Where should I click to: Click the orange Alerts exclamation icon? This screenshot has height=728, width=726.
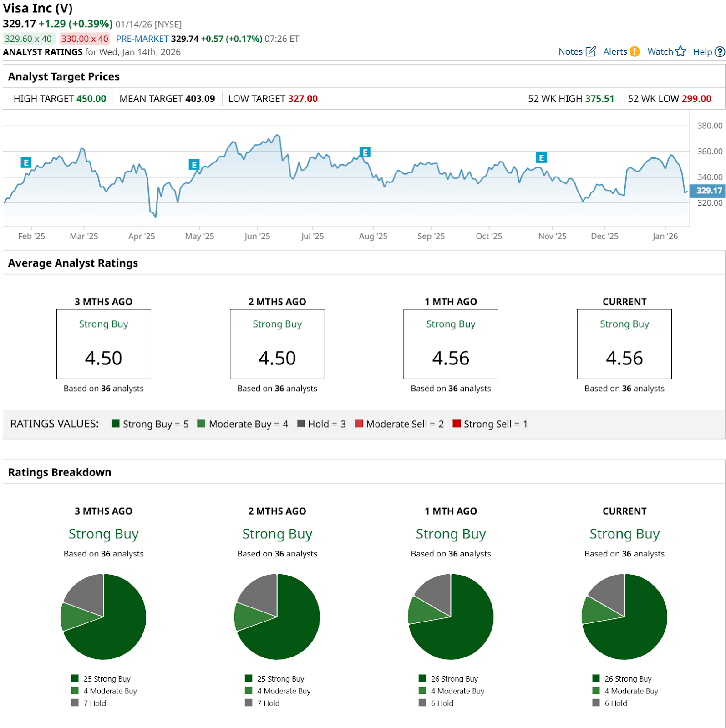pyautogui.click(x=634, y=52)
